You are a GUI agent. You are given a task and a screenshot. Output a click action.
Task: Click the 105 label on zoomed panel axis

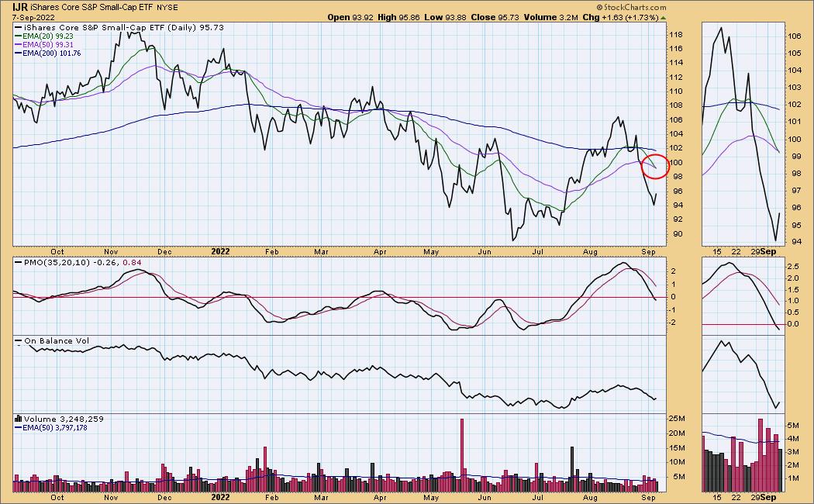[795, 54]
